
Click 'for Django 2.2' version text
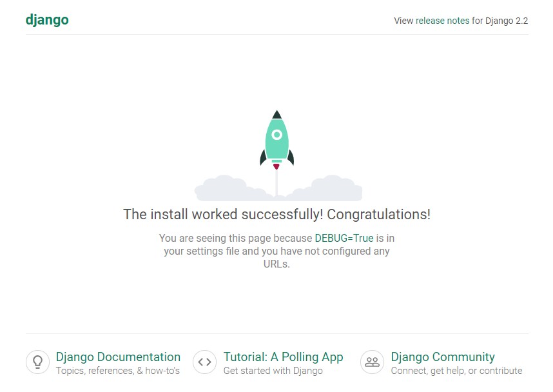500,21
